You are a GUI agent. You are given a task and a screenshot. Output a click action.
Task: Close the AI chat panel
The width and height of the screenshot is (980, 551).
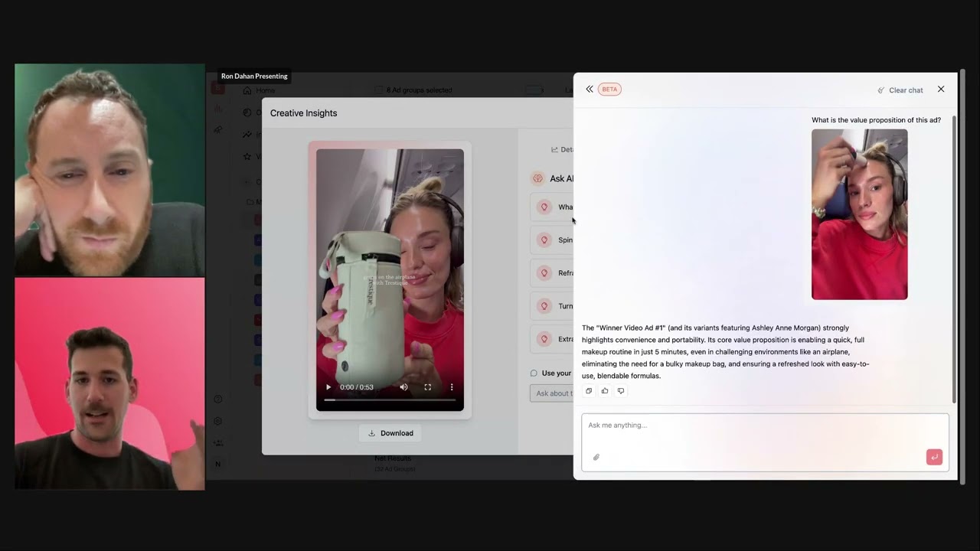click(941, 89)
